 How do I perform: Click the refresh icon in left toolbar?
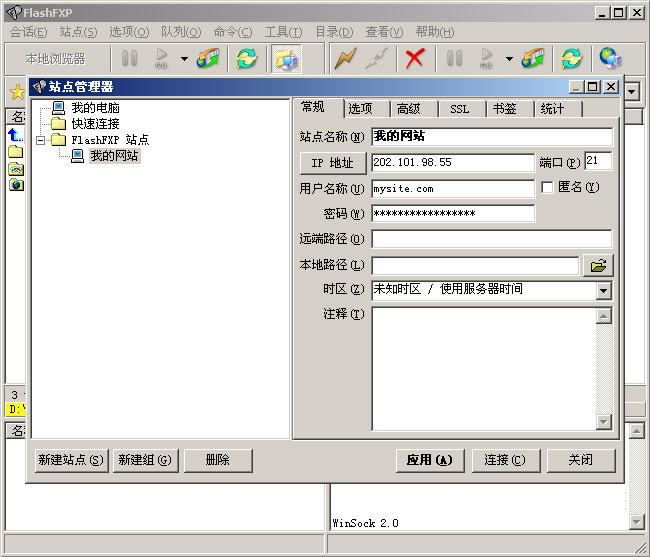[x=246, y=58]
